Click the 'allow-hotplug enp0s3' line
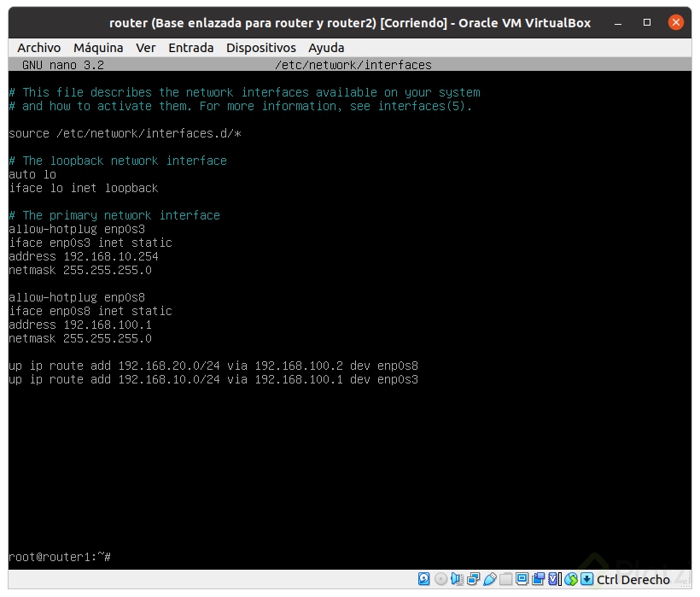700x597 pixels. [x=77, y=229]
